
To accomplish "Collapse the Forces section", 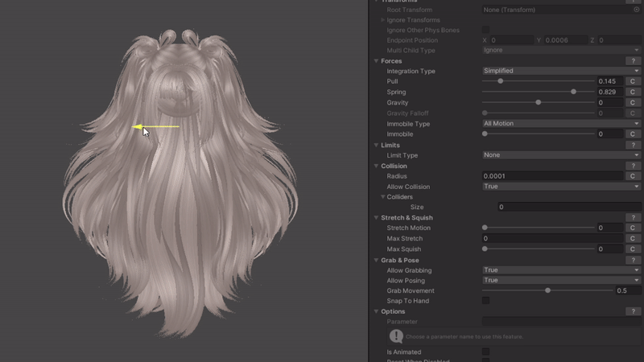I will point(376,61).
